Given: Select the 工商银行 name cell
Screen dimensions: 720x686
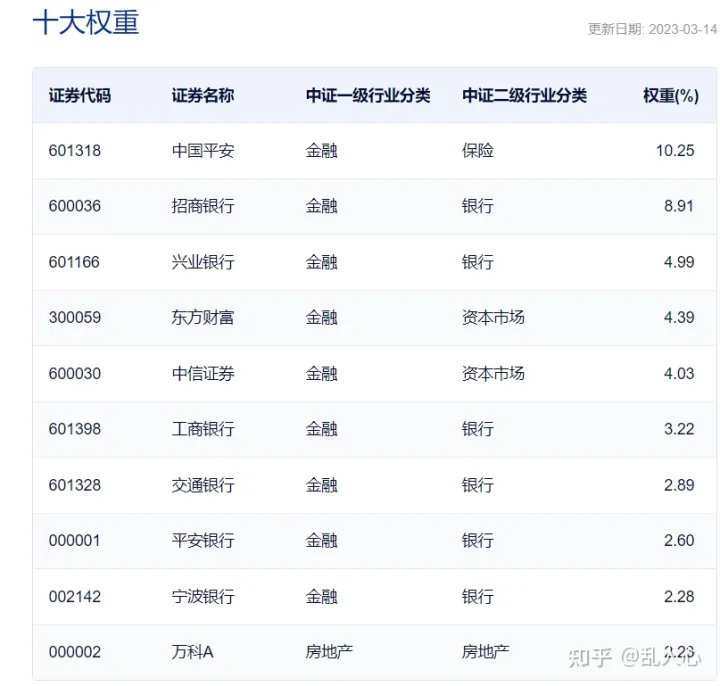Looking at the screenshot, I should [x=203, y=429].
